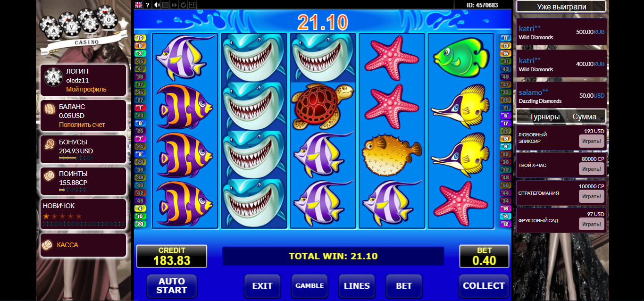Click the bonuses progress bar under 204.93 USD

tap(75, 158)
